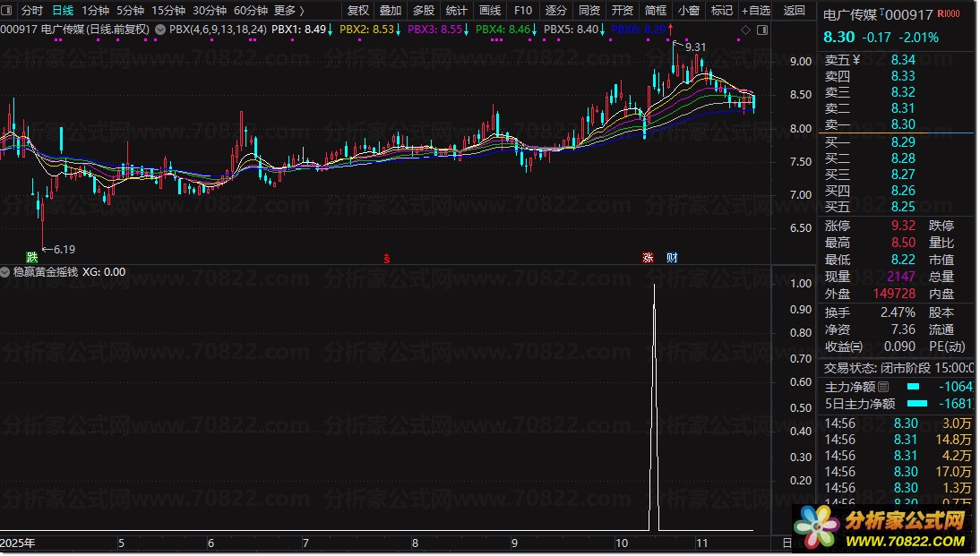Click the 交易状态 trading status line
980x556 pixels.
click(898, 368)
